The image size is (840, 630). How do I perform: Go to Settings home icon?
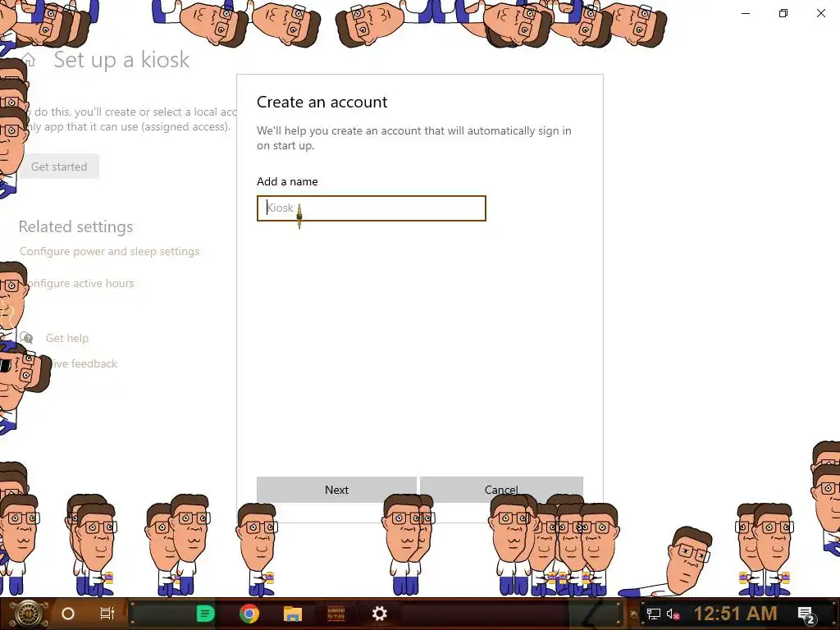pos(29,60)
